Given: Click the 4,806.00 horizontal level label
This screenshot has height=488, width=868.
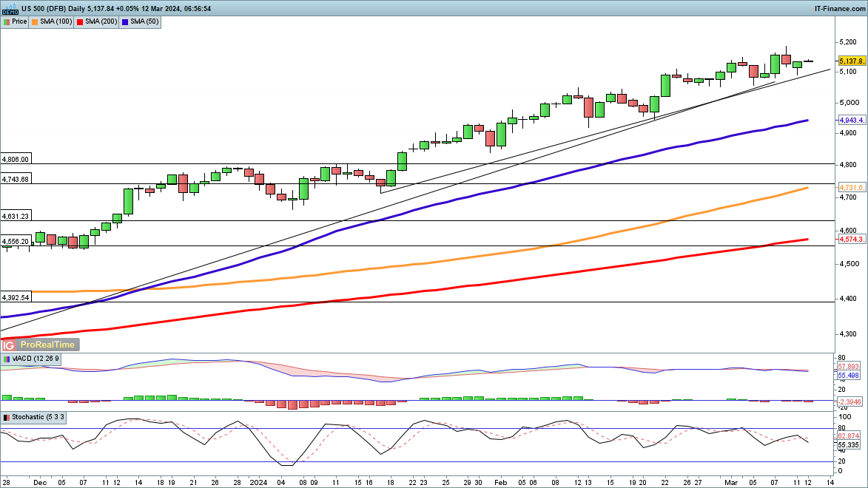Looking at the screenshot, I should (x=15, y=160).
